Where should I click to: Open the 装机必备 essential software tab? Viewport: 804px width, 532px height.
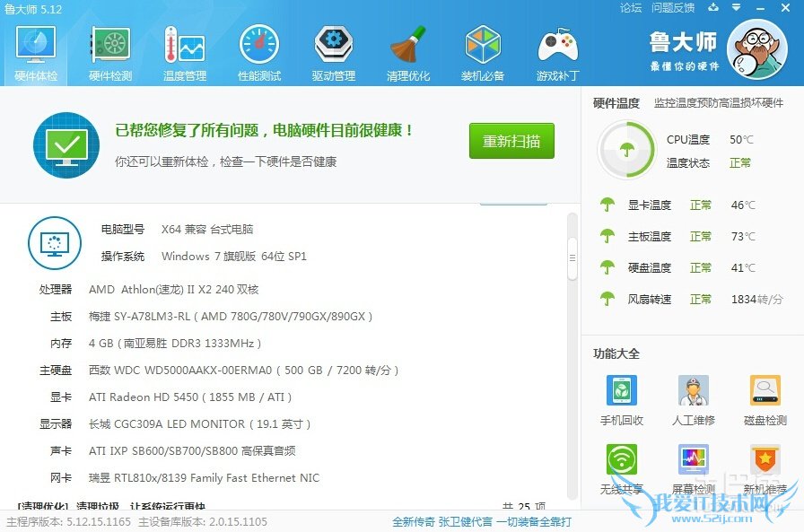pyautogui.click(x=483, y=54)
